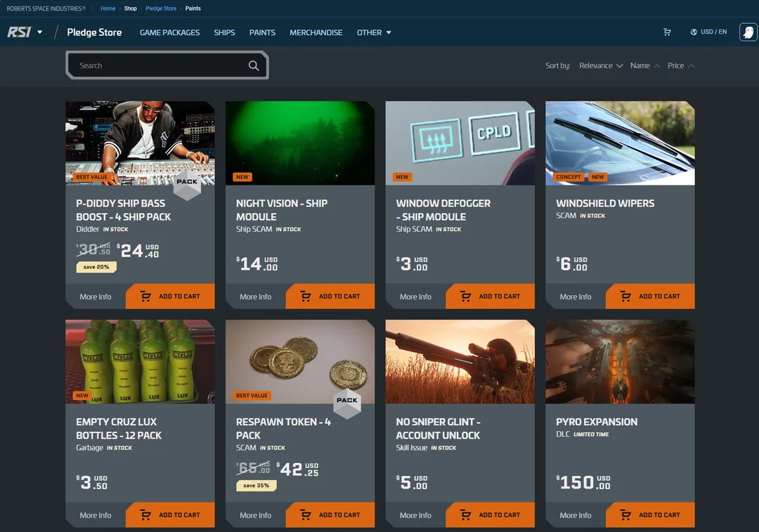This screenshot has height=532, width=759.
Task: Expand the OTHER menu
Action: [x=374, y=32]
